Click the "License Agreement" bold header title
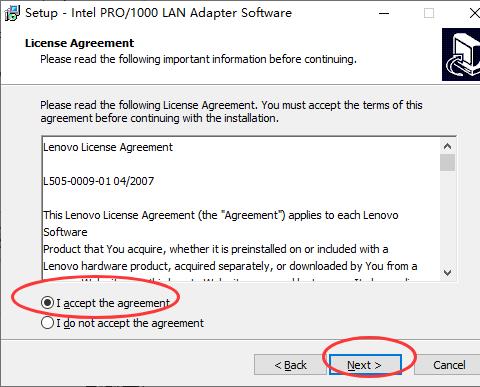 coord(79,43)
